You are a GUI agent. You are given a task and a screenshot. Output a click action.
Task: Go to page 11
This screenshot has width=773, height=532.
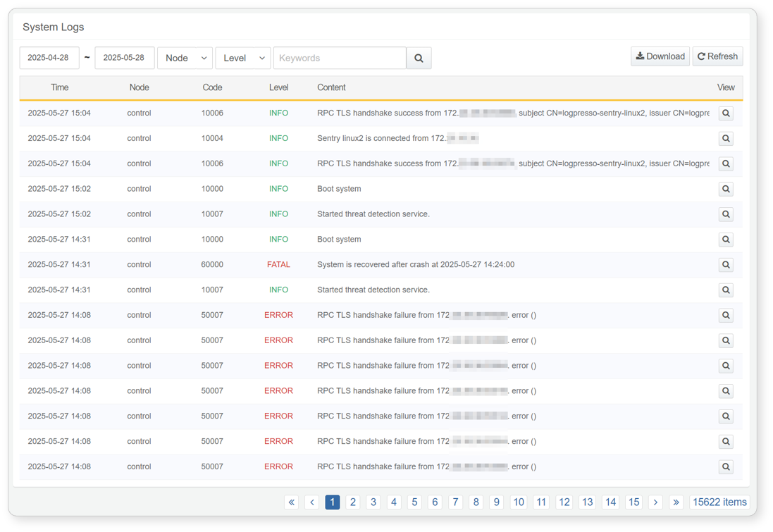(541, 502)
